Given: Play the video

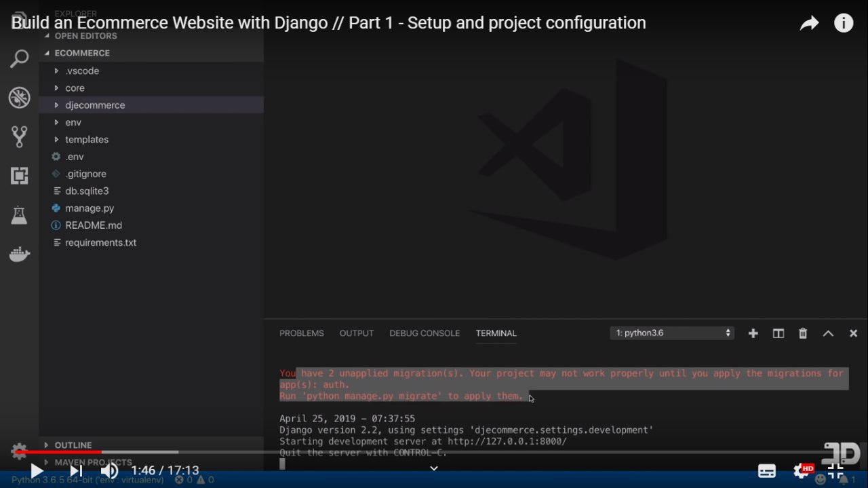Looking at the screenshot, I should tap(37, 470).
